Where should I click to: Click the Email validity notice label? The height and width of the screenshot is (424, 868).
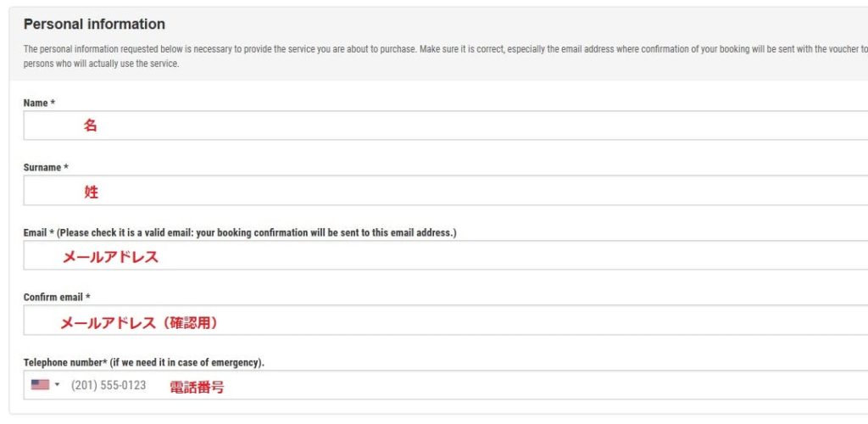pos(240,232)
